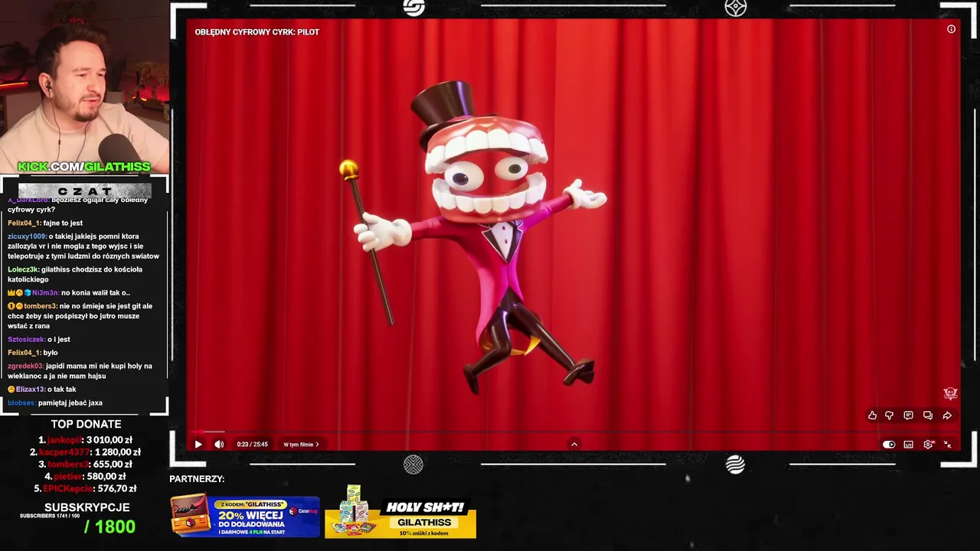
Task: Like the video with the thumbs-up icon
Action: [x=872, y=416]
